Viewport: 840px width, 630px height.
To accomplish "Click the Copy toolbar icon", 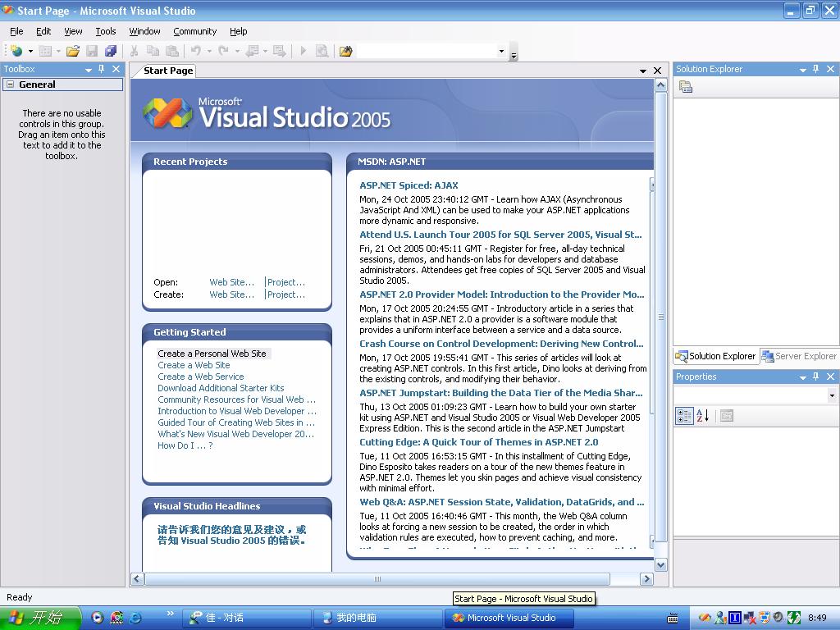I will coord(153,51).
